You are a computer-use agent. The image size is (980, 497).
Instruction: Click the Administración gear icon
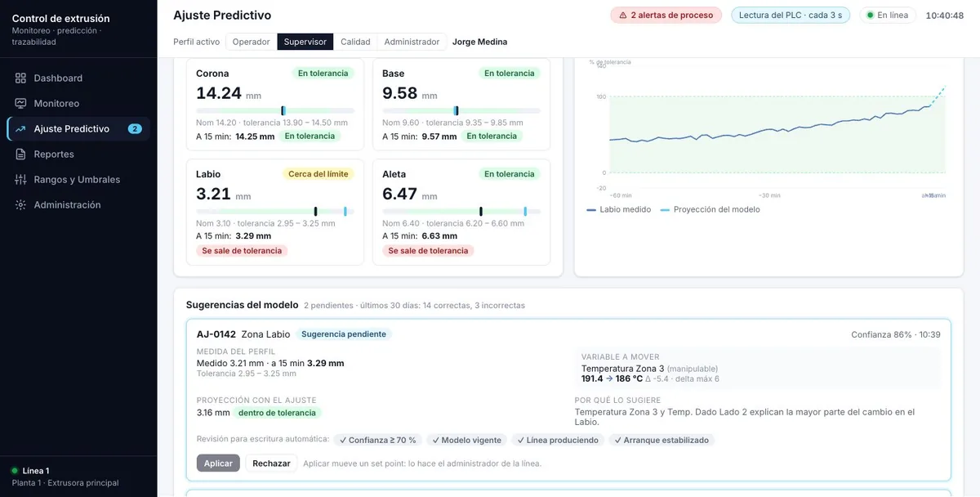pos(20,205)
